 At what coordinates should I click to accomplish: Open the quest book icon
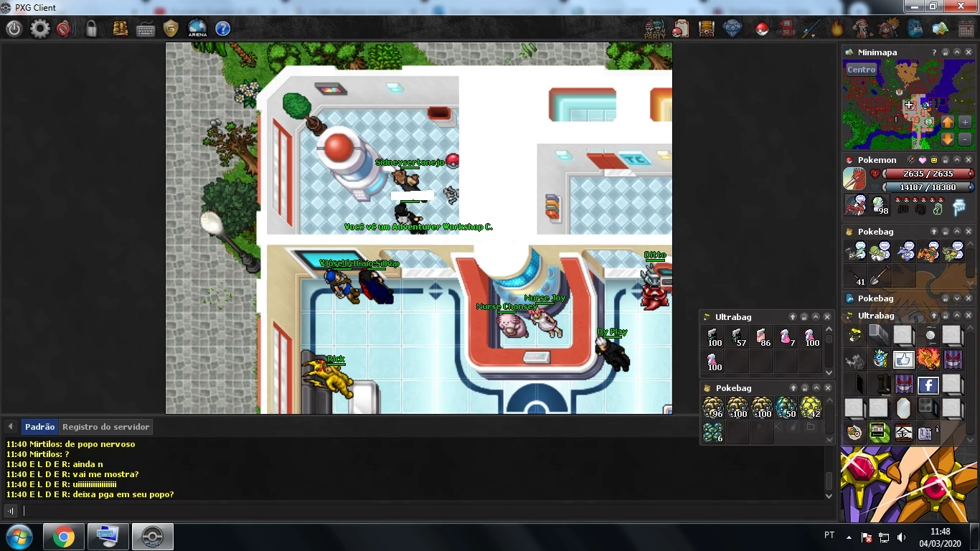coord(121,29)
